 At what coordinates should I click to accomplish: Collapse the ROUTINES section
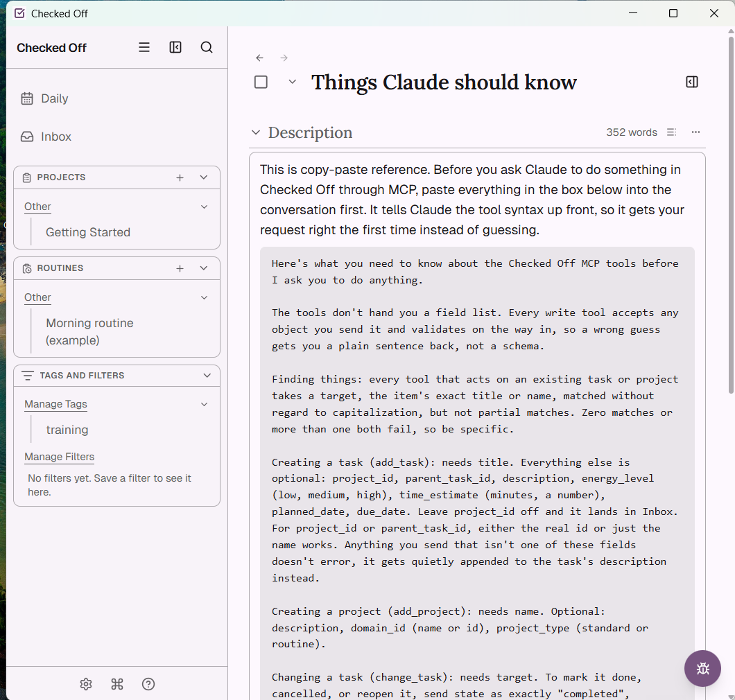[x=203, y=268]
